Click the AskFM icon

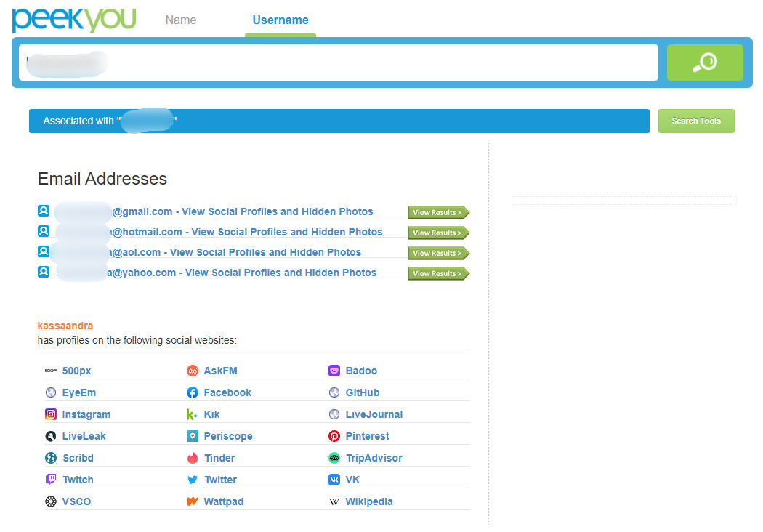click(193, 371)
